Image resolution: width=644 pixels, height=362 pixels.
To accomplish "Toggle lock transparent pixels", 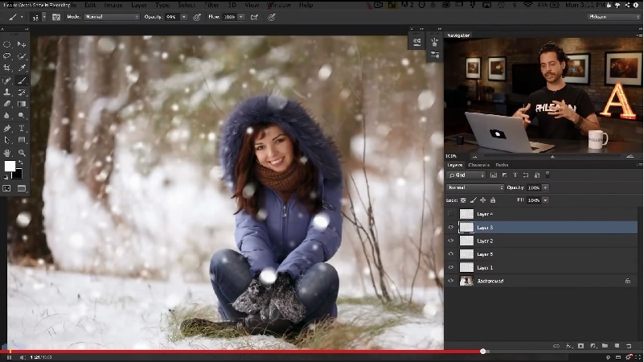I will pos(463,200).
